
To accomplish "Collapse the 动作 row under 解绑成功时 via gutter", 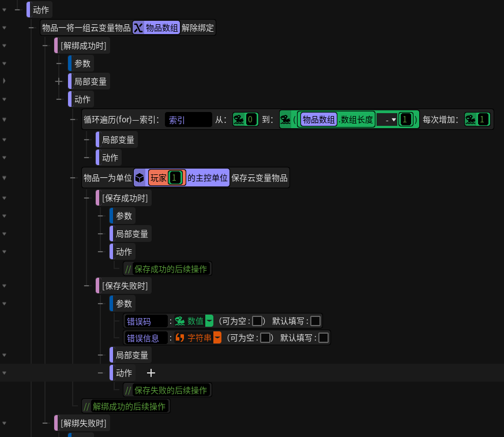I will (x=4, y=99).
